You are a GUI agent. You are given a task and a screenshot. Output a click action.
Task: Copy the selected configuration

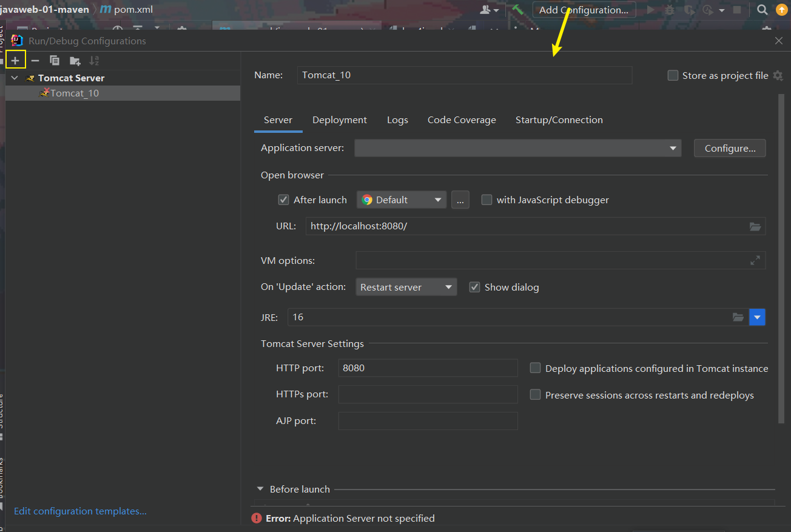point(55,60)
